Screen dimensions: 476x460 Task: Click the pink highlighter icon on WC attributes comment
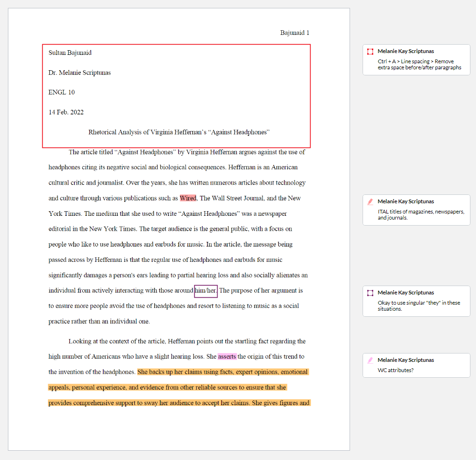click(370, 360)
